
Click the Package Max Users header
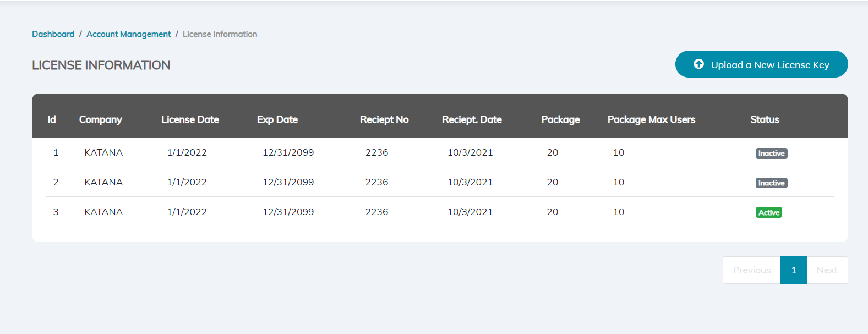(x=651, y=119)
